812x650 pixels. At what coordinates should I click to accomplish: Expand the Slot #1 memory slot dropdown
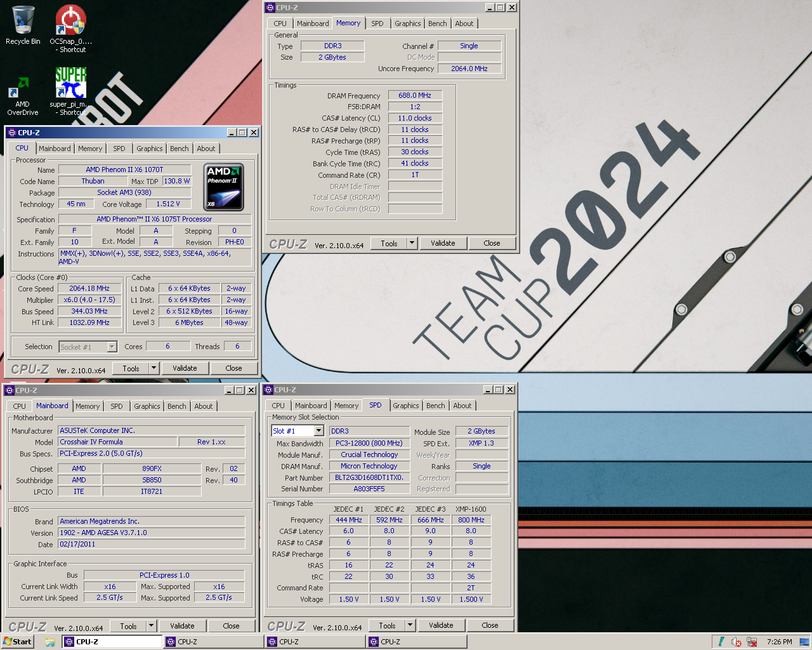(x=318, y=431)
